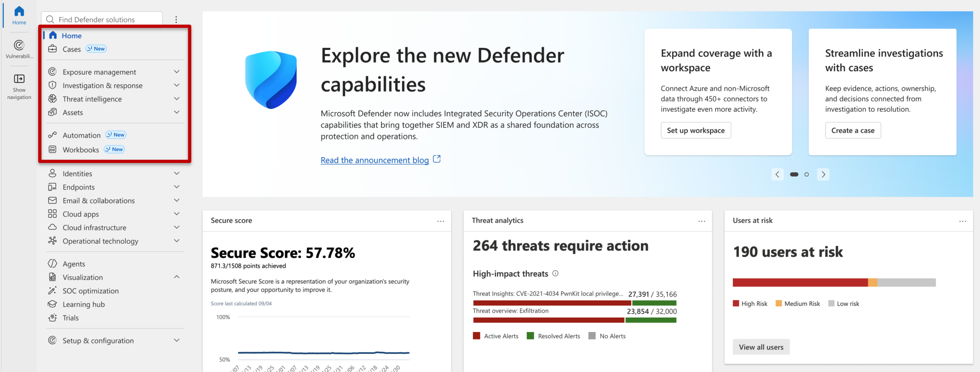Click the Show navigation icon
The image size is (980, 372).
19,79
